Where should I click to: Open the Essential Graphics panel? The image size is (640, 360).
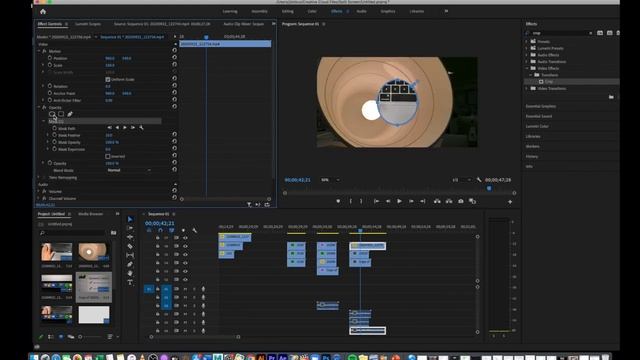coord(540,106)
